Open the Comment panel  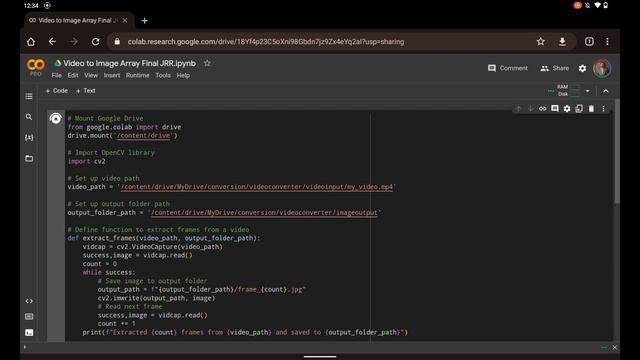coord(508,68)
